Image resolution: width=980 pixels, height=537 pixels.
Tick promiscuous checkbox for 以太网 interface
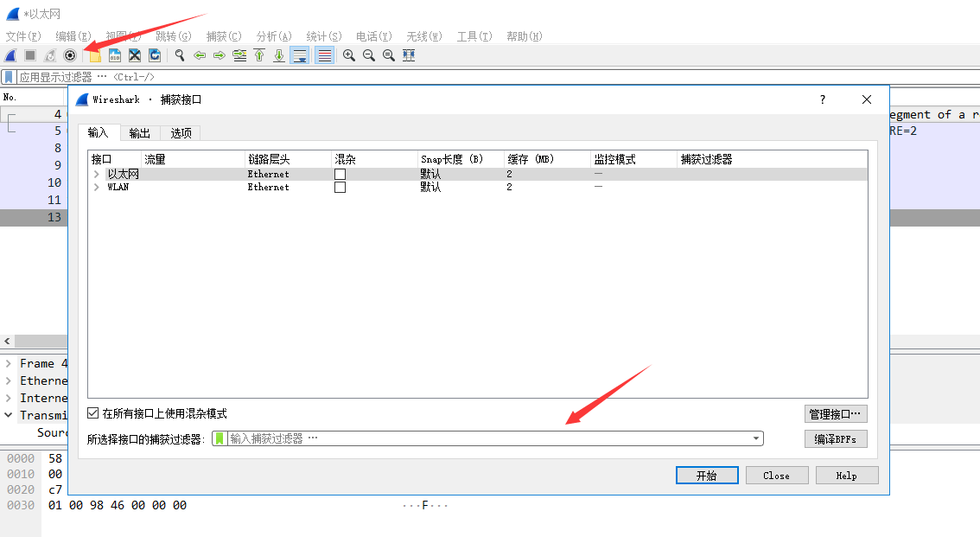point(340,175)
